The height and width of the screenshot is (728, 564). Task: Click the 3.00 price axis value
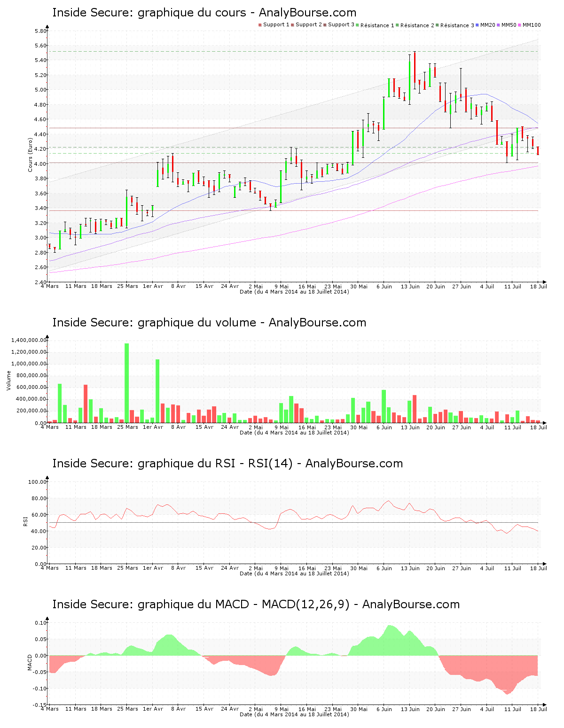coord(41,238)
